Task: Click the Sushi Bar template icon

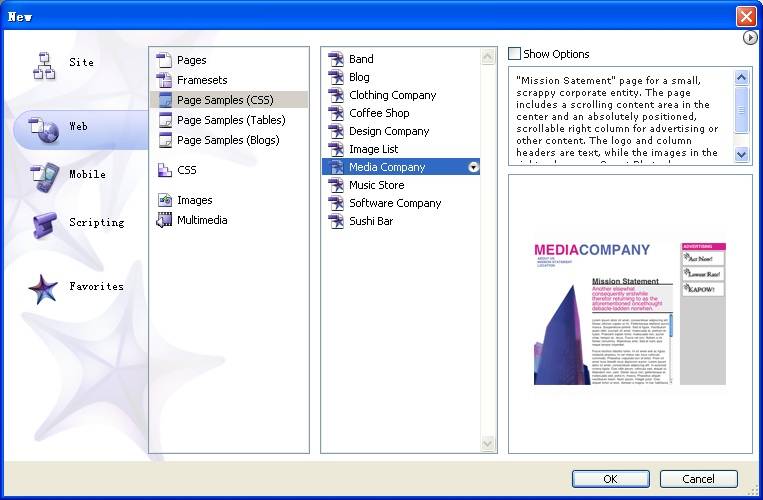Action: pos(336,221)
